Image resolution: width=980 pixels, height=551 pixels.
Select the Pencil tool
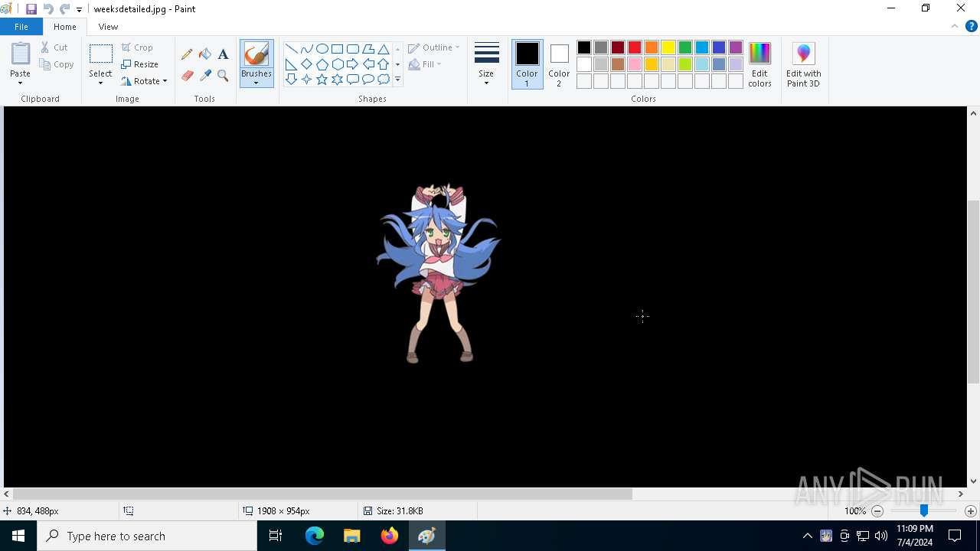point(187,54)
